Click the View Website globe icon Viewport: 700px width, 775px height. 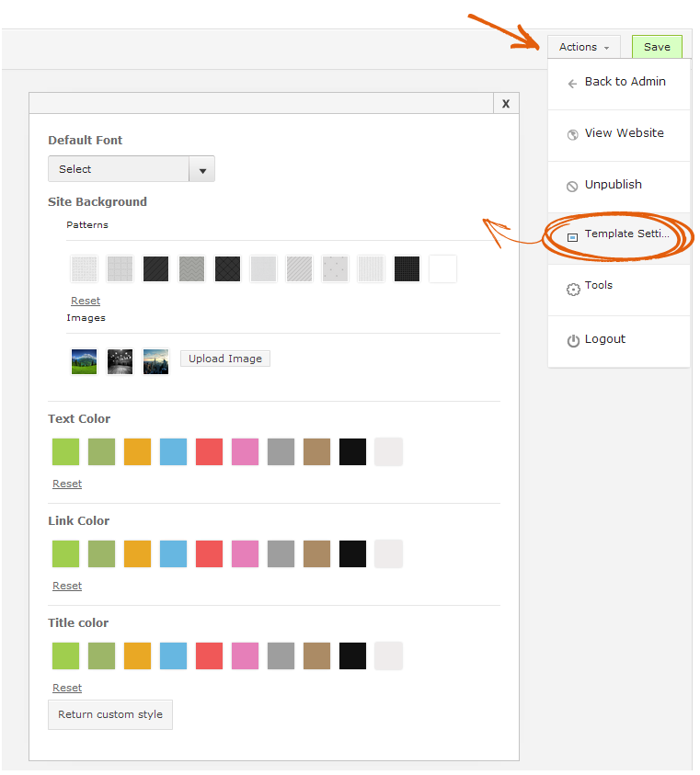pyautogui.click(x=572, y=135)
